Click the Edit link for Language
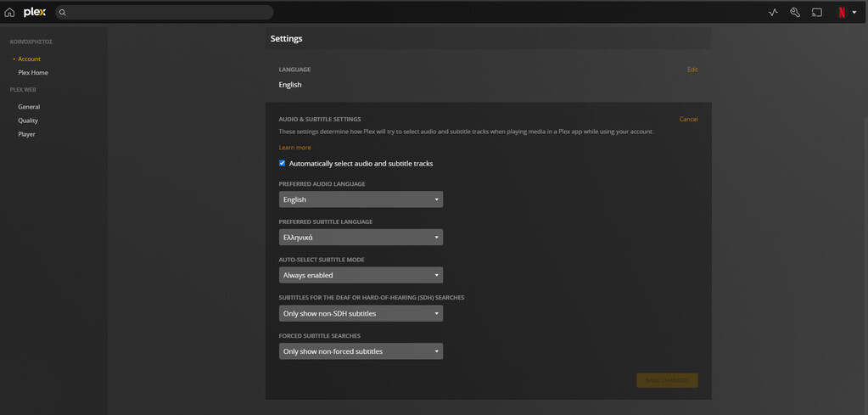 (692, 70)
